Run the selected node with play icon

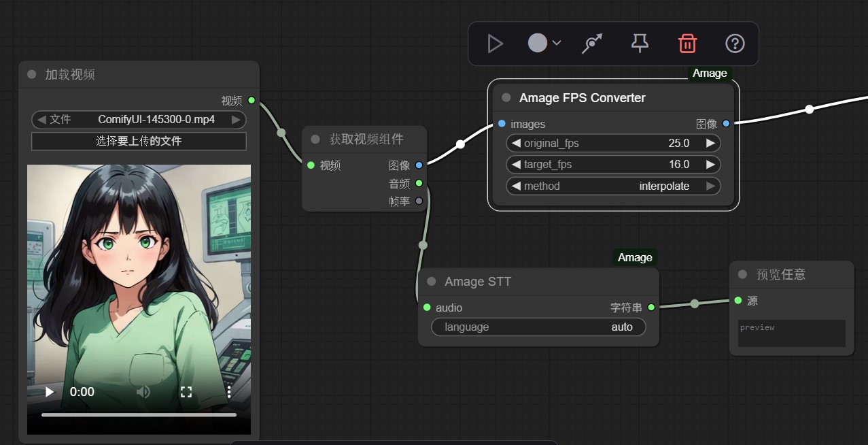tap(495, 44)
